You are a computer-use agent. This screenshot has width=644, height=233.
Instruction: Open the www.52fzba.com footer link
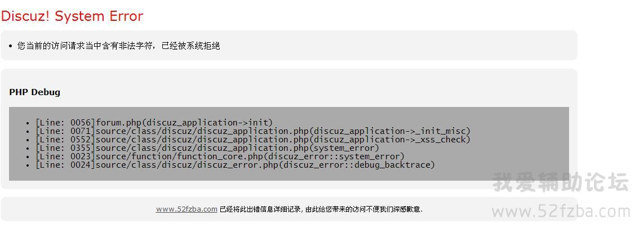tap(186, 209)
